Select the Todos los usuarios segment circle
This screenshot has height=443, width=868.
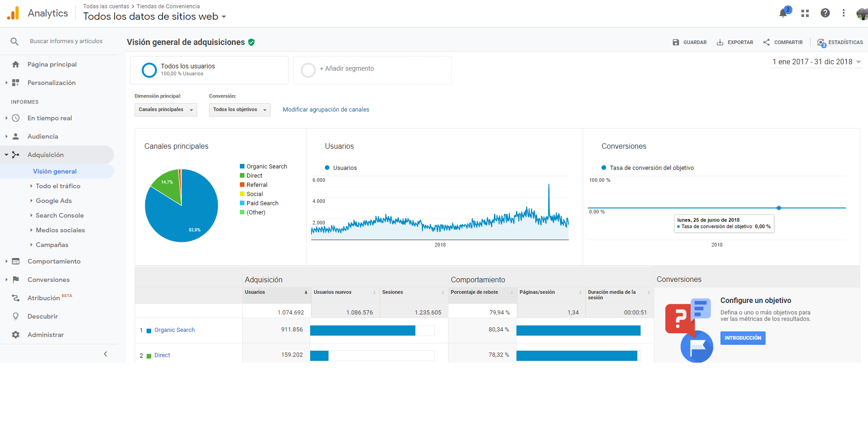coord(149,70)
